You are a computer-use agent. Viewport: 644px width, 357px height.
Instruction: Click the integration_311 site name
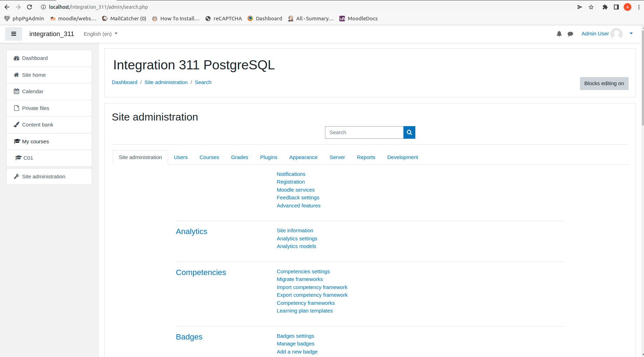click(52, 34)
